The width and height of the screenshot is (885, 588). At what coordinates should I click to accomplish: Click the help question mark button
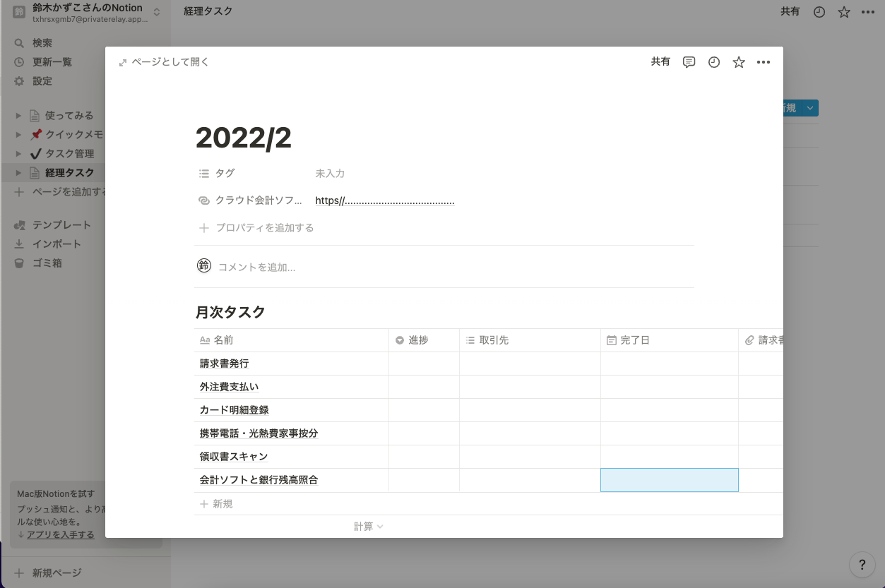click(x=862, y=564)
